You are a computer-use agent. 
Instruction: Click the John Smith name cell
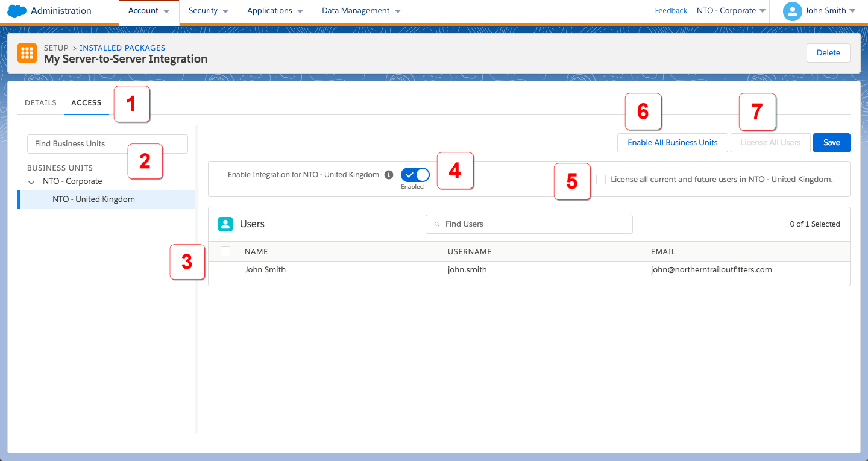[x=265, y=270]
